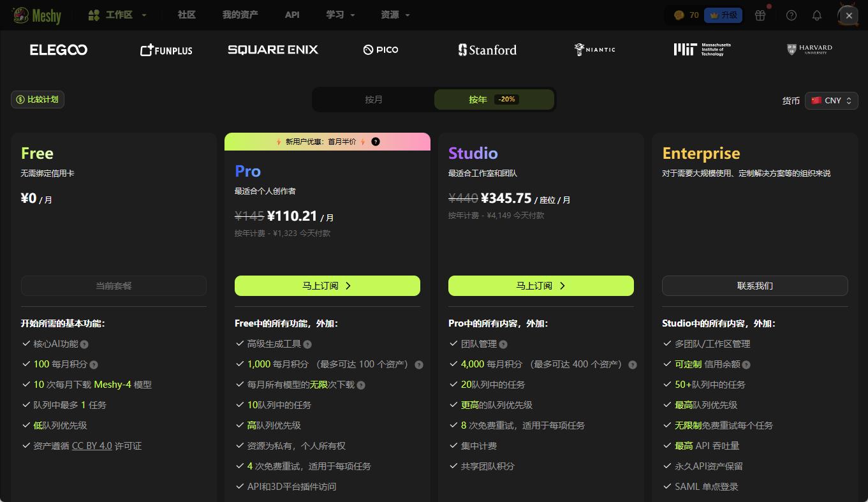Expand the 资源 menu
868x502 pixels.
pos(395,15)
